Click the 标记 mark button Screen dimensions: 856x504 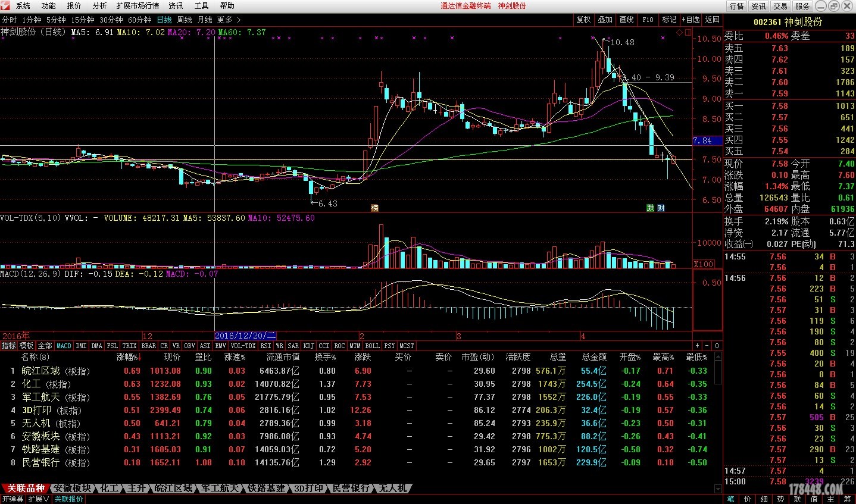click(x=669, y=20)
